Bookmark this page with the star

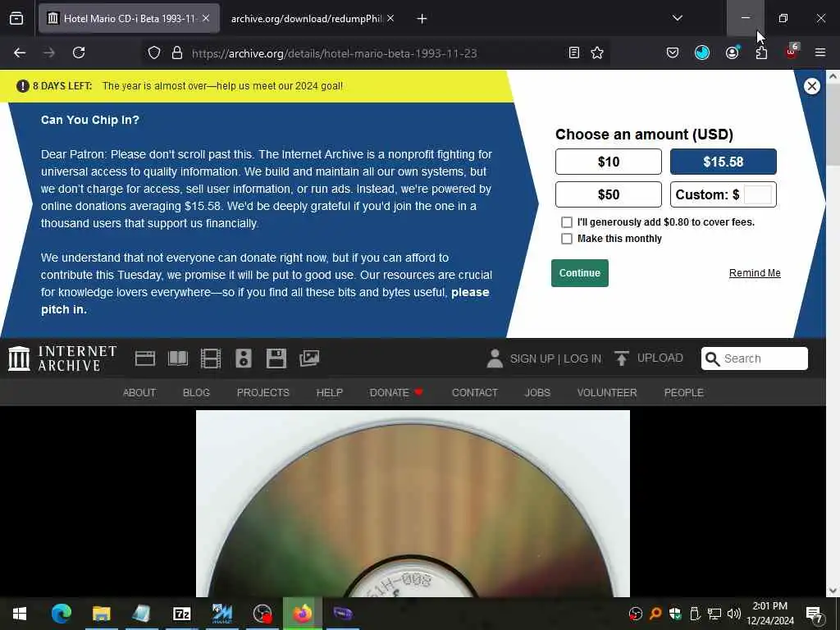pyautogui.click(x=597, y=52)
